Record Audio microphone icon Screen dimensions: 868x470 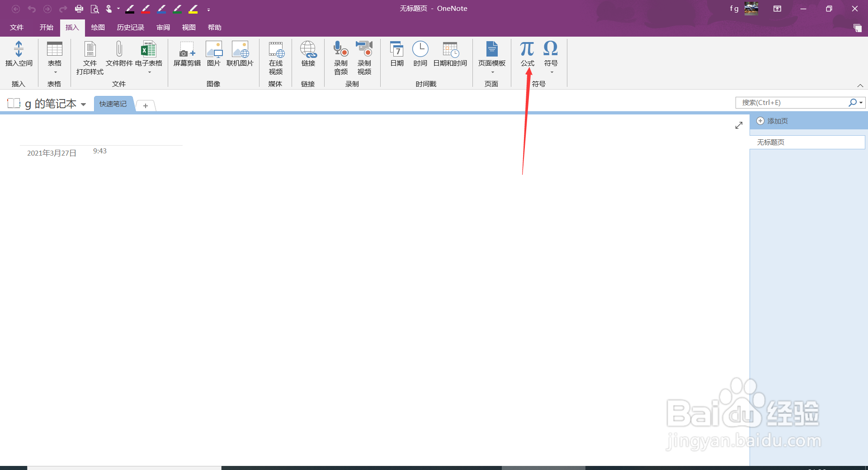click(340, 49)
